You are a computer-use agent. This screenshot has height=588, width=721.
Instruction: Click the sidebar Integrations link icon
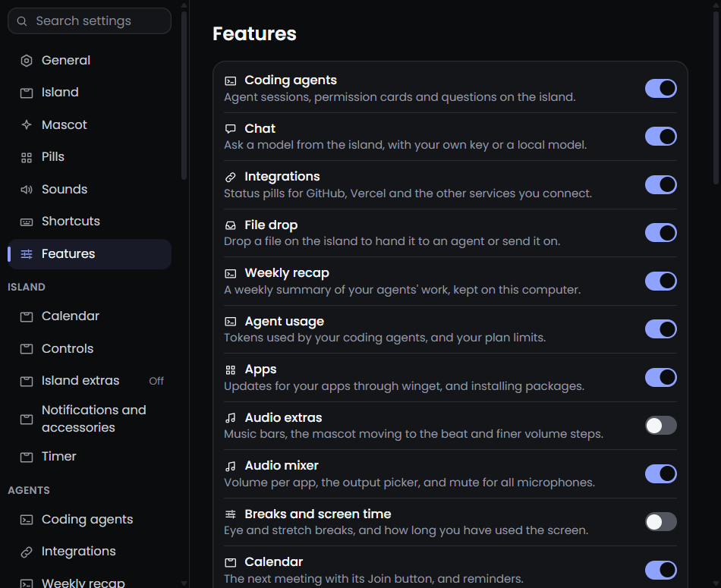point(27,552)
